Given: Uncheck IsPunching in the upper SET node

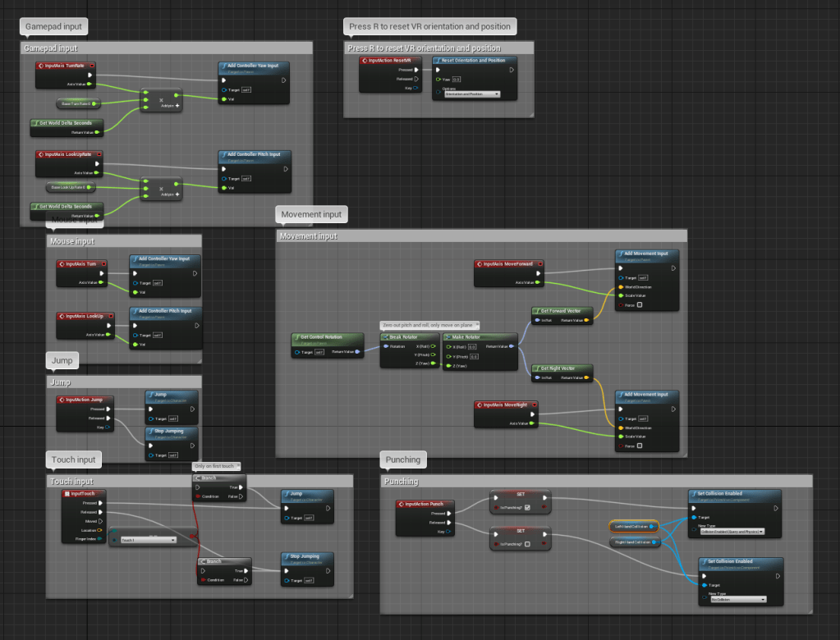Looking at the screenshot, I should (x=527, y=507).
